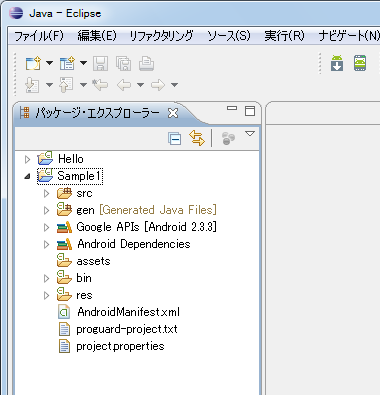Image resolution: width=380 pixels, height=395 pixels.
Task: Open the ファイル(F) menu
Action: coord(39,35)
